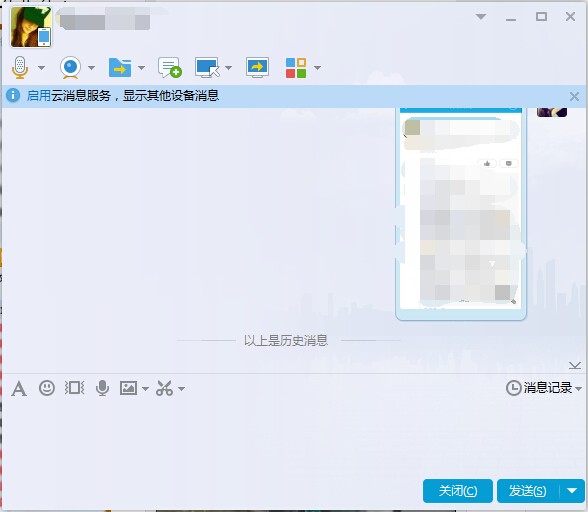Open the emoji smiley picker
Screen dimensions: 588x512
pos(47,388)
